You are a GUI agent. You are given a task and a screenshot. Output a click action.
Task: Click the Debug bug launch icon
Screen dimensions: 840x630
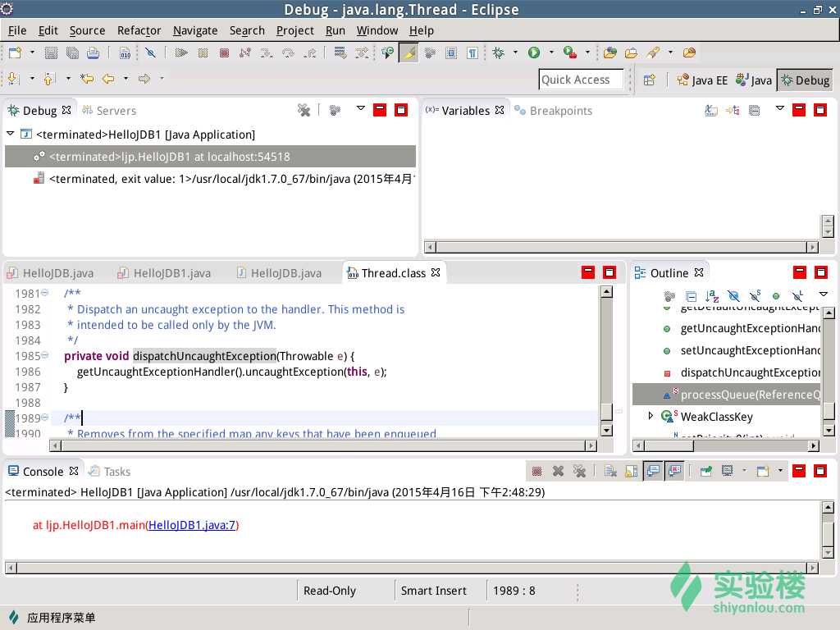click(x=498, y=52)
